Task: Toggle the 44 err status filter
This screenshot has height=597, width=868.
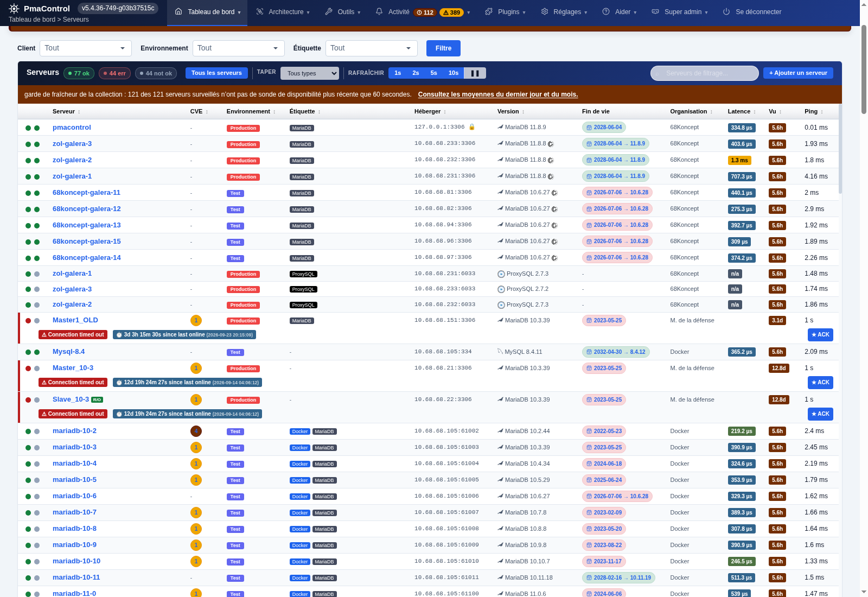Action: (115, 73)
